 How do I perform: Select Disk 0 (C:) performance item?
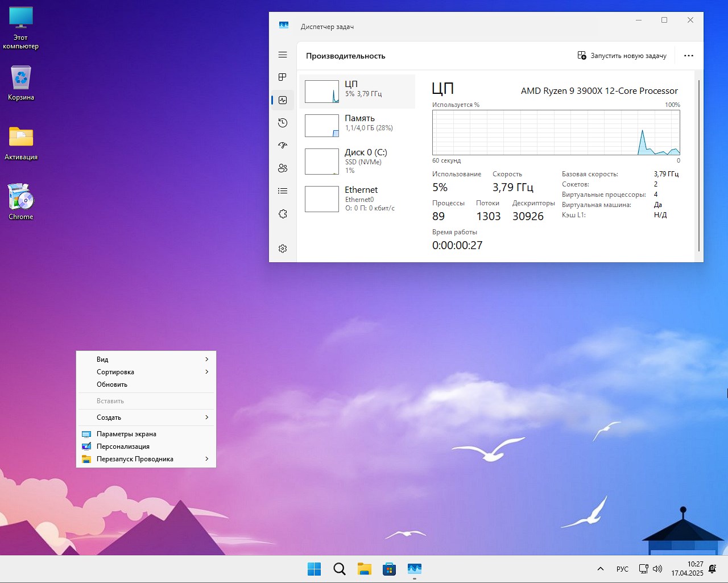(x=357, y=162)
